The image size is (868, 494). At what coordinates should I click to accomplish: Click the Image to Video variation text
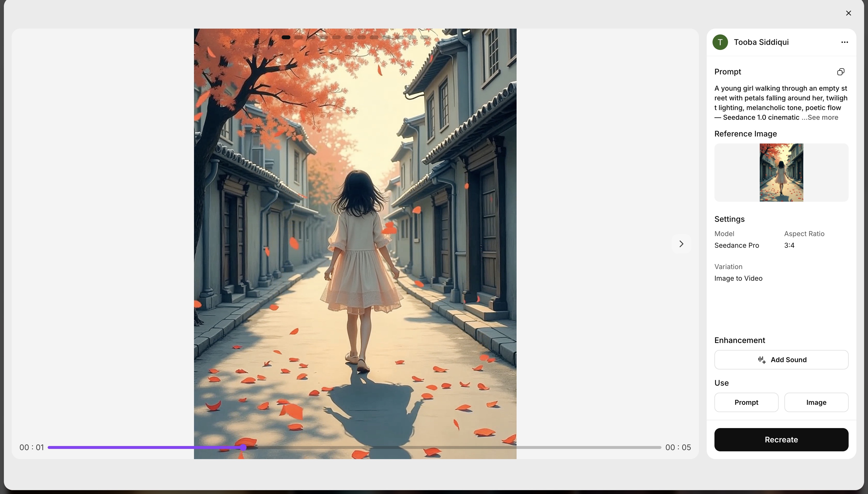coord(738,278)
